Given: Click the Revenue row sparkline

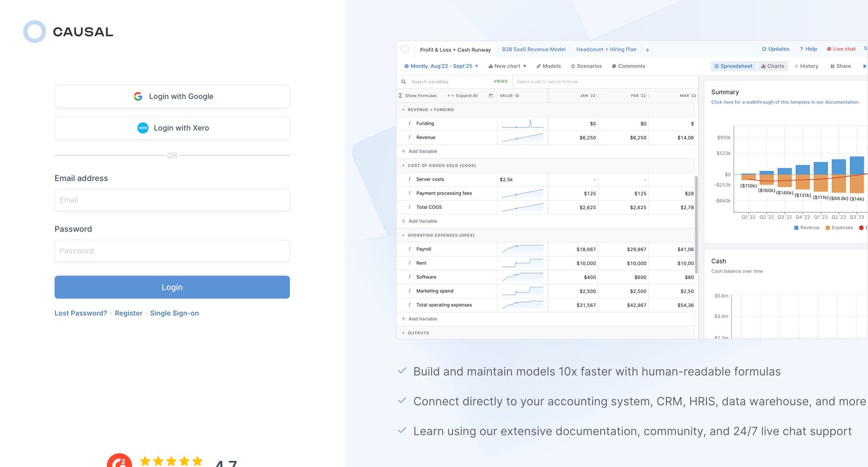Looking at the screenshot, I should point(522,138).
